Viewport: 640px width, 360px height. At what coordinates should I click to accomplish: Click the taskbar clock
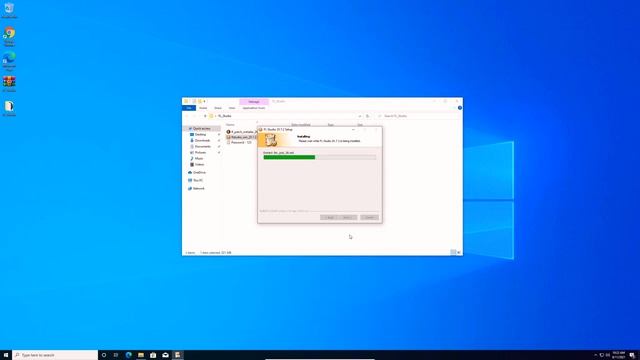click(x=619, y=355)
